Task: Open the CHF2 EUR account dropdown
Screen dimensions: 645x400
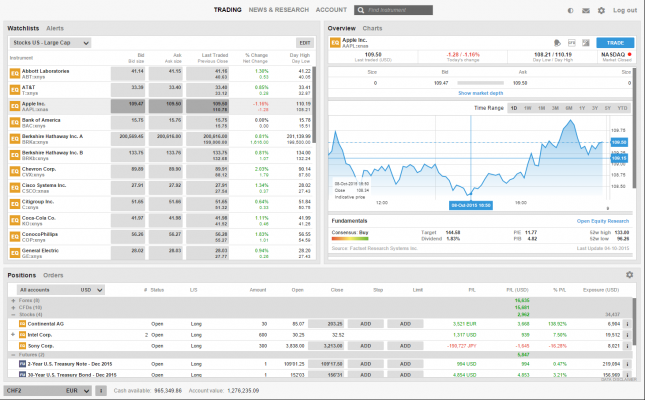Action: click(48, 391)
